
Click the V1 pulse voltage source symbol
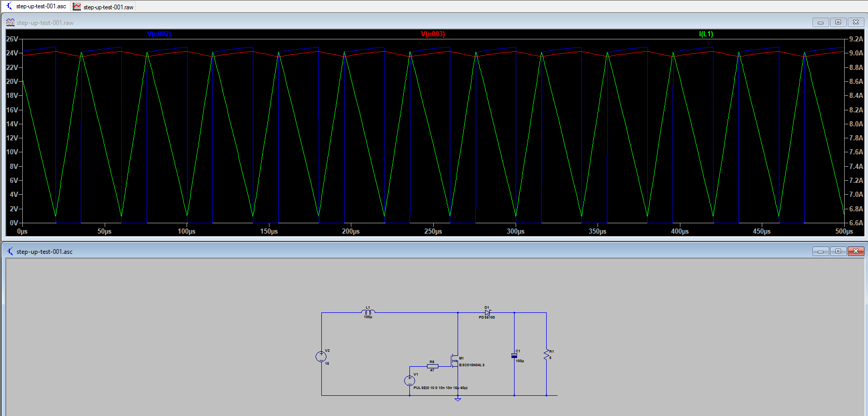tap(409, 381)
